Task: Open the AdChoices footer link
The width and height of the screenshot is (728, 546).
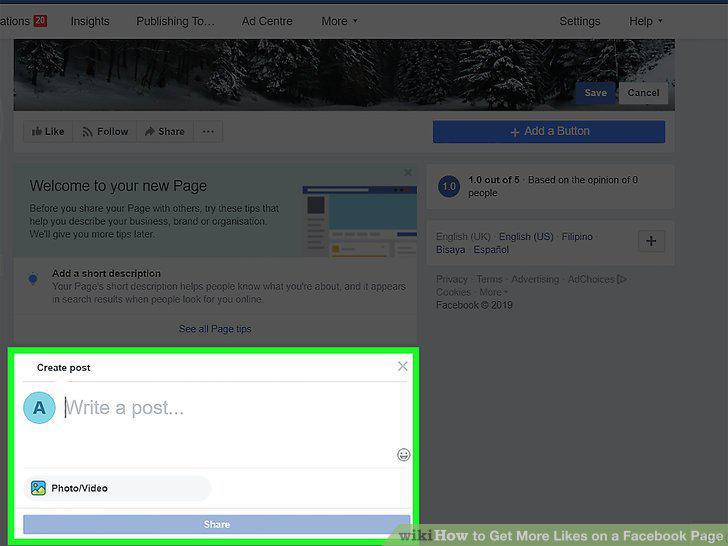Action: click(597, 280)
